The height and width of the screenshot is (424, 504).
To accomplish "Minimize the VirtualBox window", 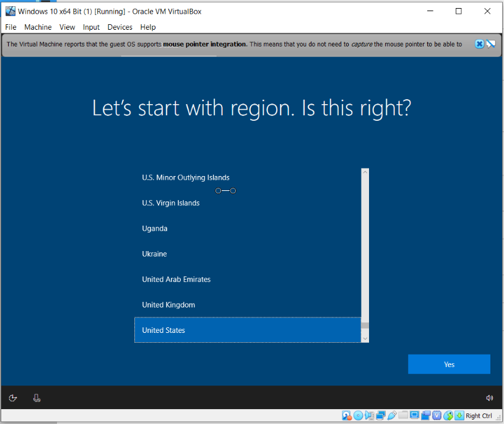I will click(430, 11).
